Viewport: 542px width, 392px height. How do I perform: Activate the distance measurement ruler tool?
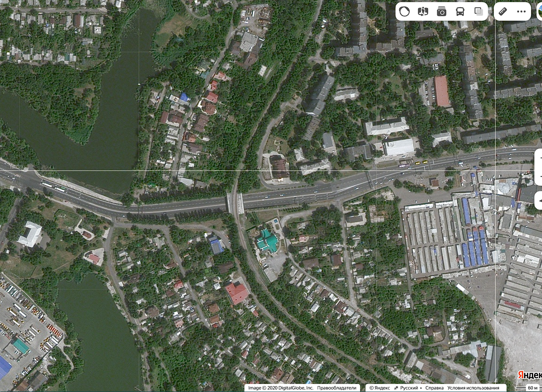503,11
